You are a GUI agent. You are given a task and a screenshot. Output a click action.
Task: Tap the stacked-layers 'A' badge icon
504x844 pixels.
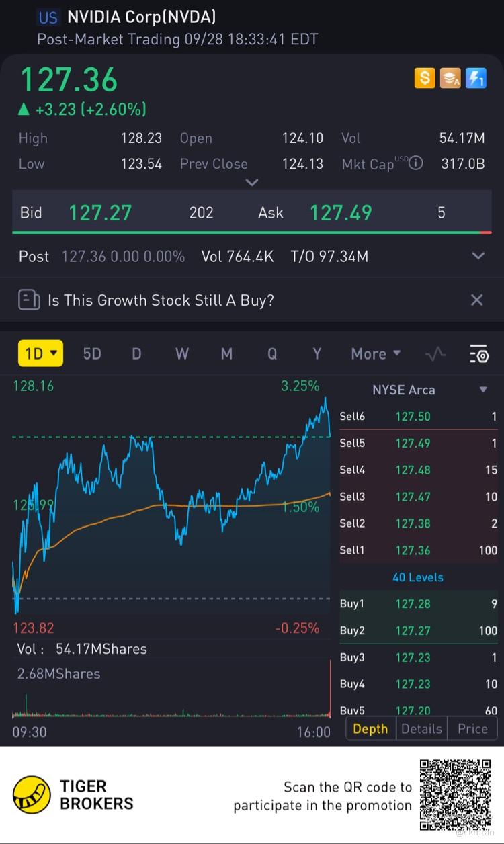pyautogui.click(x=450, y=78)
